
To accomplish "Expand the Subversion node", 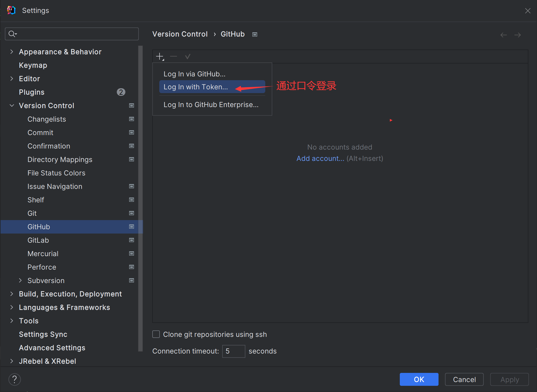I will pos(20,280).
